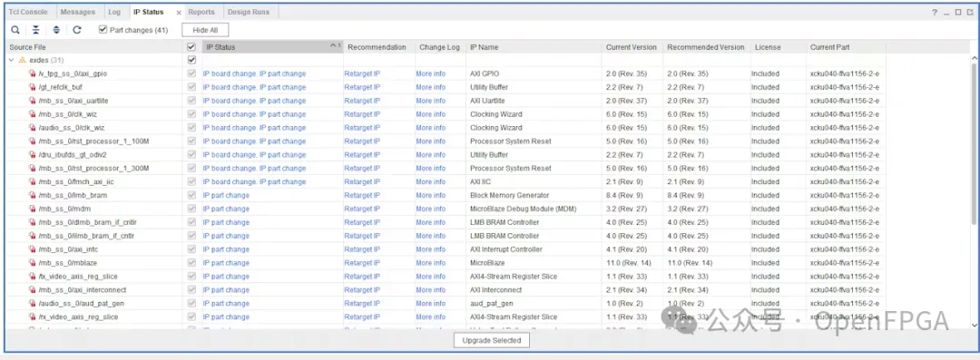The height and width of the screenshot is (360, 980).
Task: Click IP part change link for MicroBlaze row
Action: point(226,262)
